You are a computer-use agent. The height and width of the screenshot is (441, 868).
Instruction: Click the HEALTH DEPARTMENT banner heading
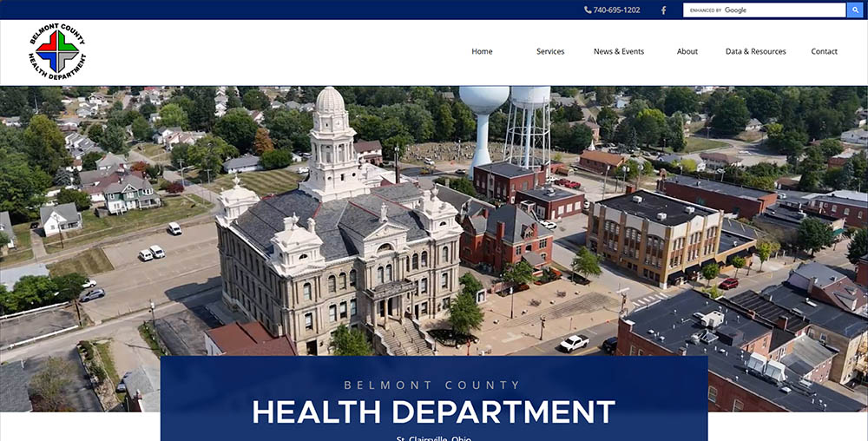pos(433,411)
